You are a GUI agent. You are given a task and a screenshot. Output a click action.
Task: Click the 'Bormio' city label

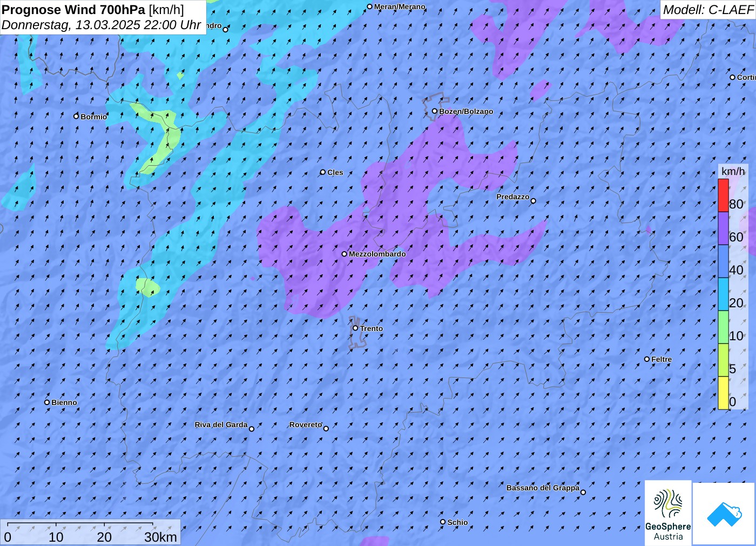pyautogui.click(x=94, y=117)
